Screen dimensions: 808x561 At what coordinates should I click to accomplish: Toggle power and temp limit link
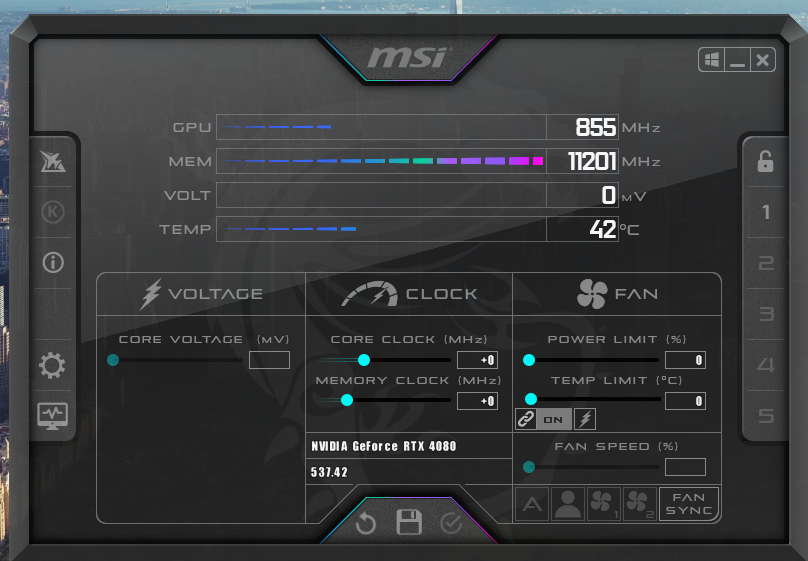click(x=526, y=419)
